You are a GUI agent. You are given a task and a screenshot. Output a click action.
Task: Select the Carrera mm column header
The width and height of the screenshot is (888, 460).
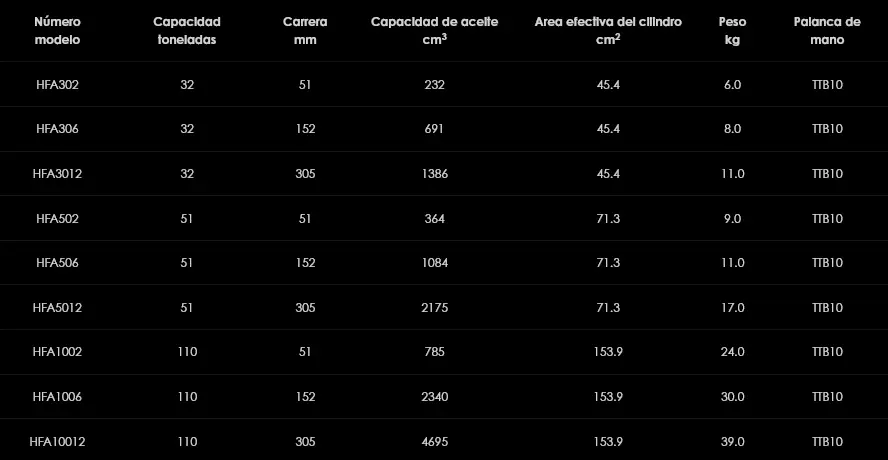point(305,31)
